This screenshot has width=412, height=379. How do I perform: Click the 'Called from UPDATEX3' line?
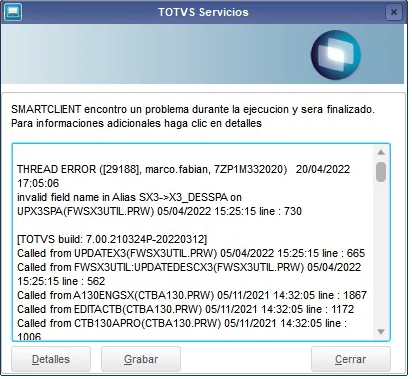(191, 253)
